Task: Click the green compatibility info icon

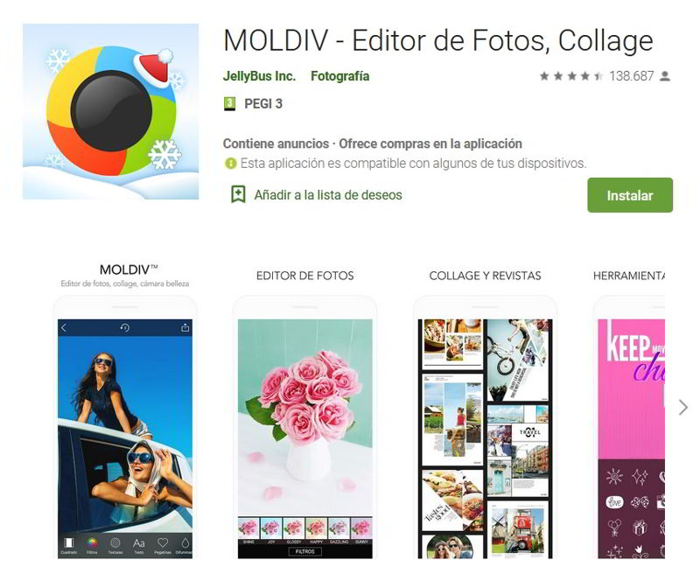Action: [230, 164]
